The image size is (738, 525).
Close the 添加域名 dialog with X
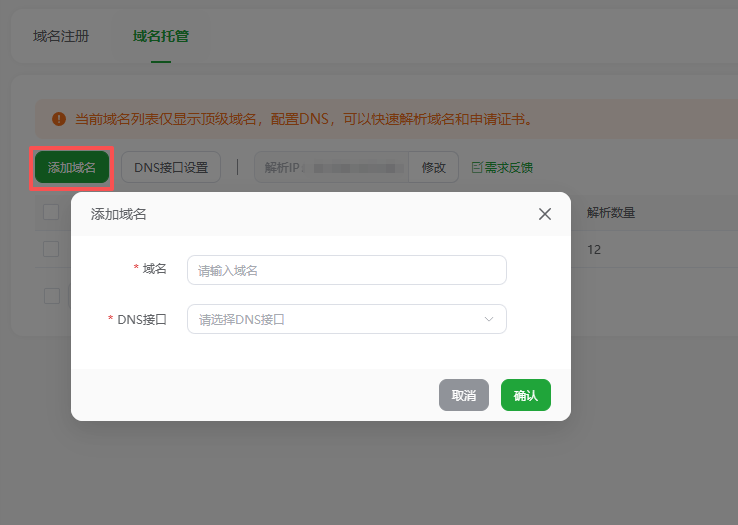545,214
